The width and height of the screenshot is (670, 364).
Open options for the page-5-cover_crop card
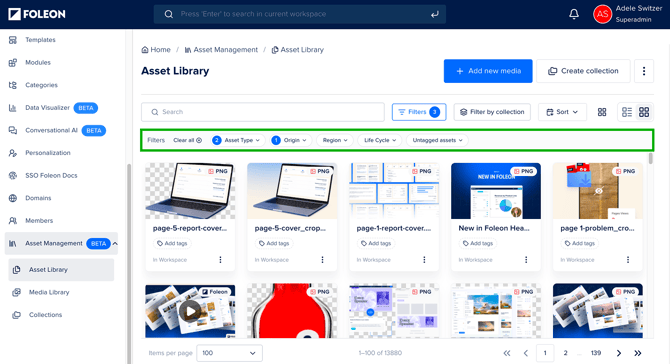(322, 260)
